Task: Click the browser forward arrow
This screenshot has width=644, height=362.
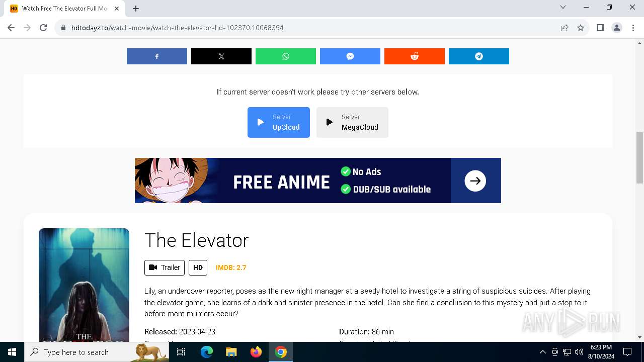Action: click(27, 28)
